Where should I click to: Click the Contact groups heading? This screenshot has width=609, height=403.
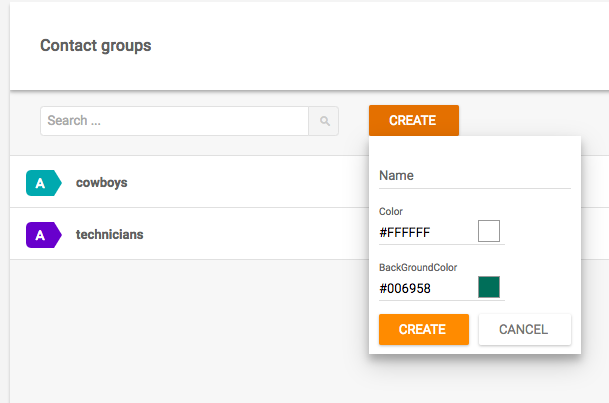[x=96, y=46]
